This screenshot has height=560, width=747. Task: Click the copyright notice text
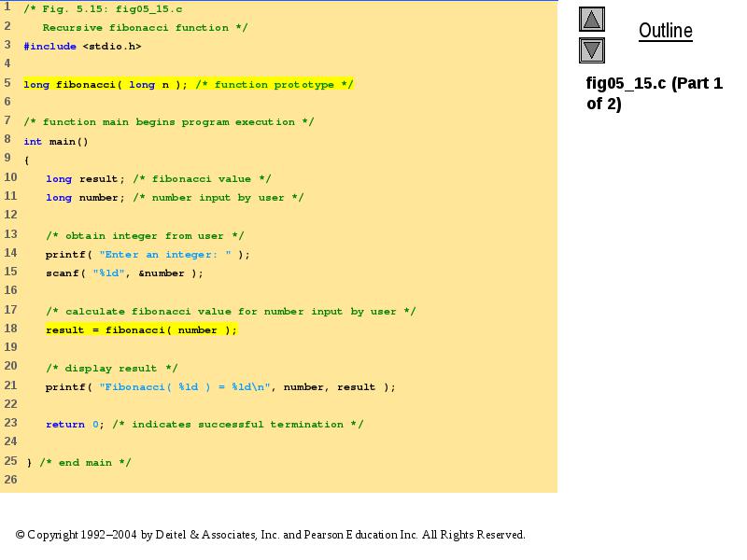270,535
